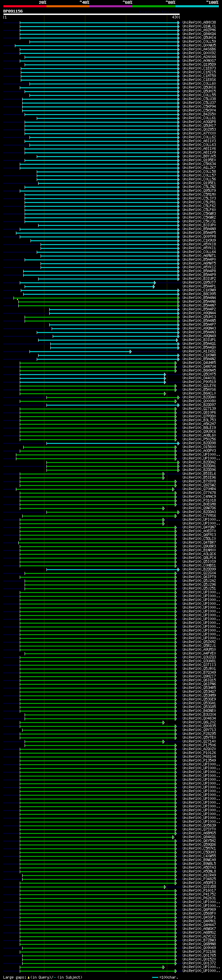Select hit label UniRef100_B2DD98
The image size is (222, 980).
199,443
